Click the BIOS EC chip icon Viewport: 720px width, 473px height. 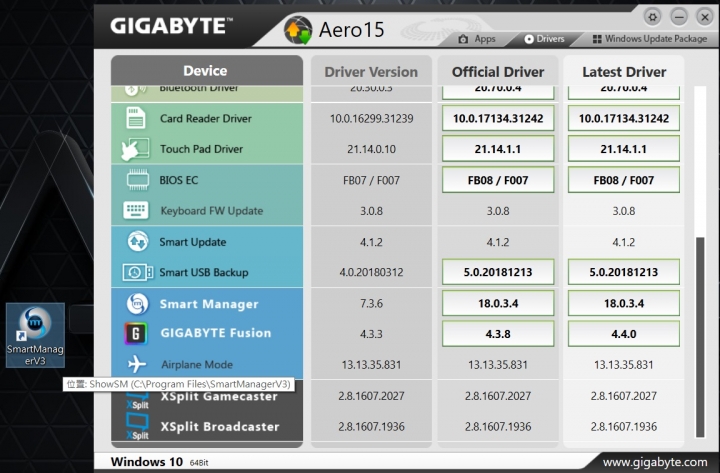click(137, 180)
